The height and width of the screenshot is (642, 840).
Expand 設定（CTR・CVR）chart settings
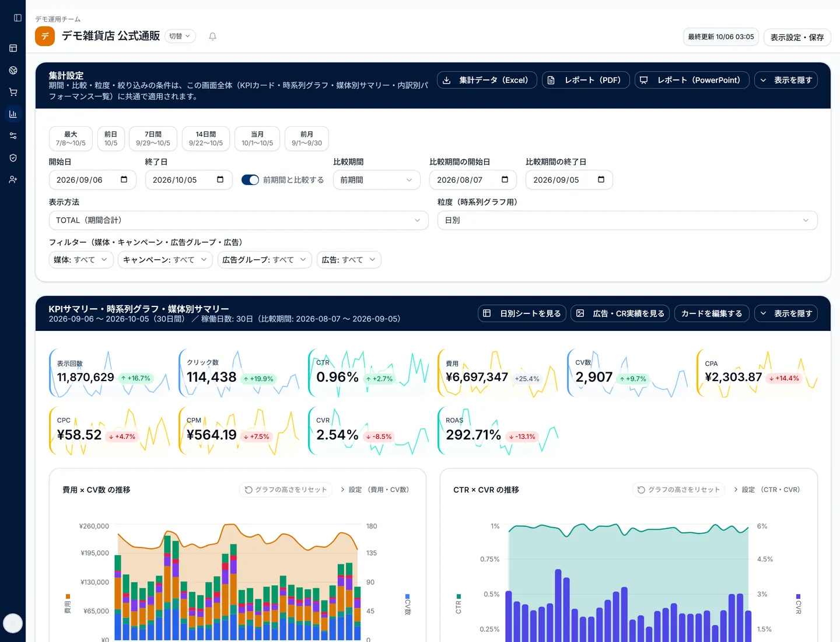point(767,490)
